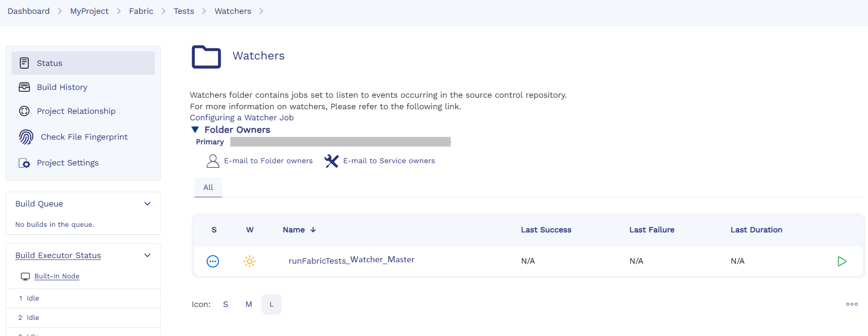This screenshot has width=868, height=336.
Task: Select large icon size L
Action: [271, 304]
